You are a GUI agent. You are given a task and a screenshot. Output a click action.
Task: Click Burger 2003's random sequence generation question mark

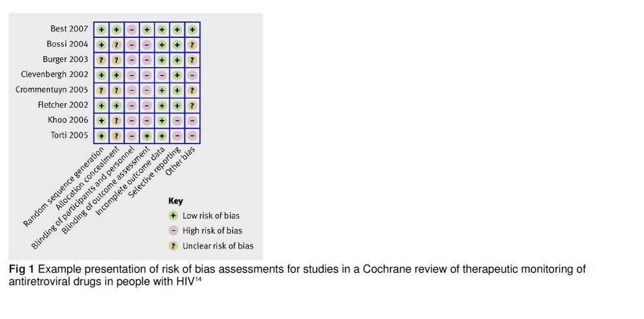tap(102, 60)
